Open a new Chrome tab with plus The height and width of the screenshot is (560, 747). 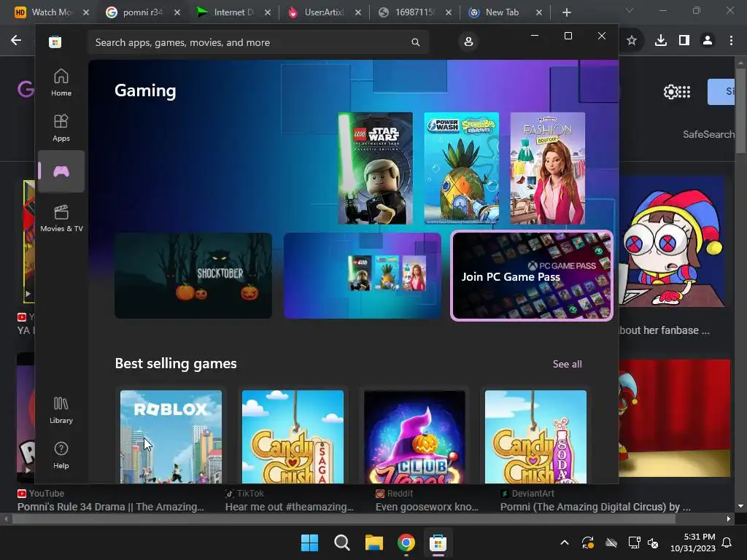click(x=566, y=12)
